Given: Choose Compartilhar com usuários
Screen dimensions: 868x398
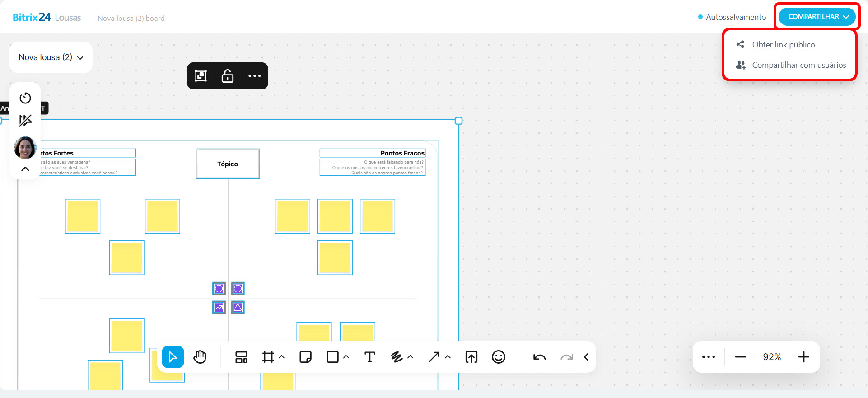Looking at the screenshot, I should pos(798,65).
